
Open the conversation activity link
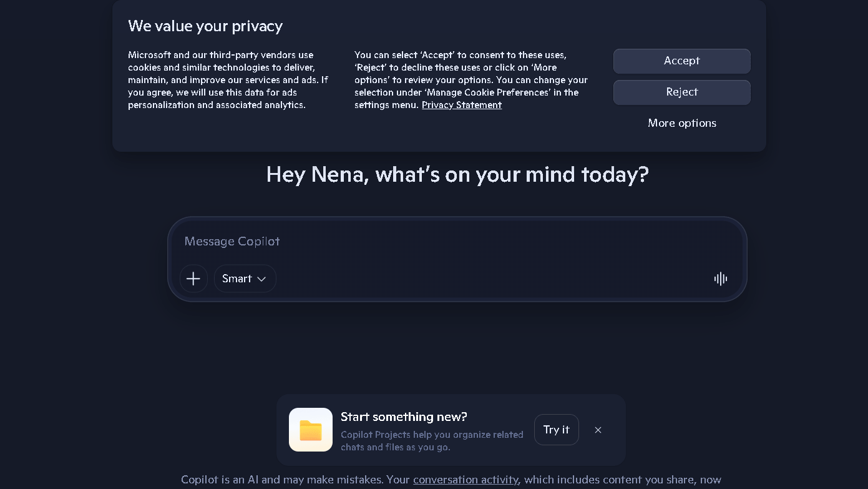(466, 480)
